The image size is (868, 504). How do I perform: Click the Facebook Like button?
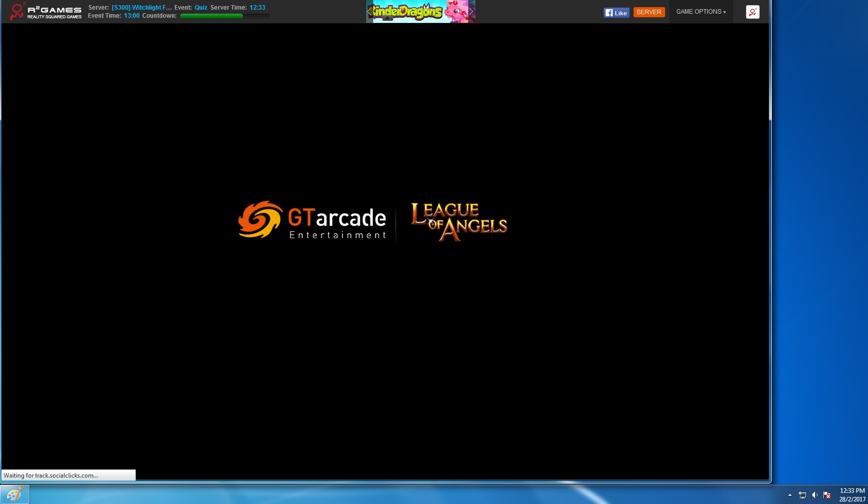coord(616,13)
